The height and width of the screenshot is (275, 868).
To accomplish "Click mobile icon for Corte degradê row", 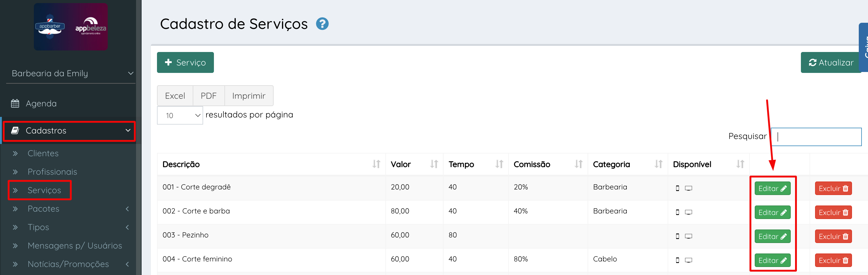I will pos(677,188).
